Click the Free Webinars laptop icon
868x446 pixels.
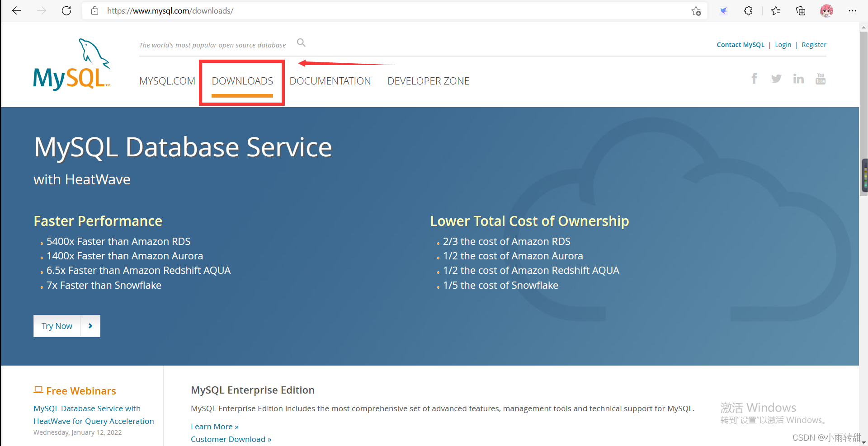point(38,390)
